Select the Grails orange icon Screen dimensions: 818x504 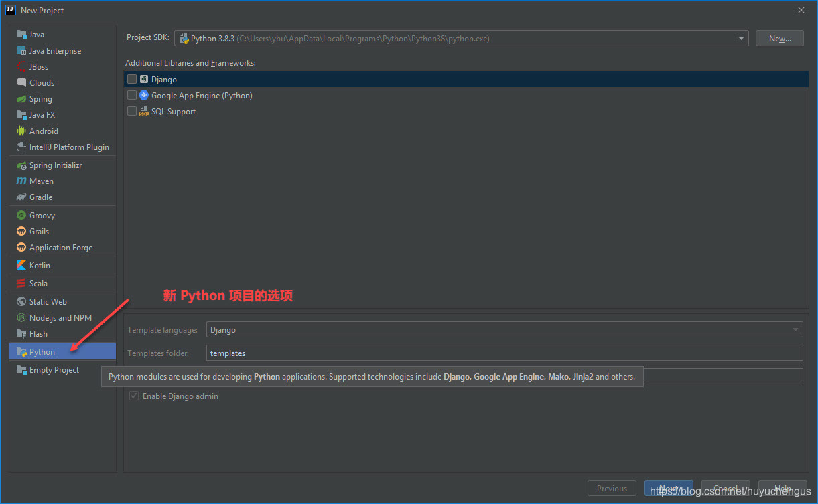point(21,232)
